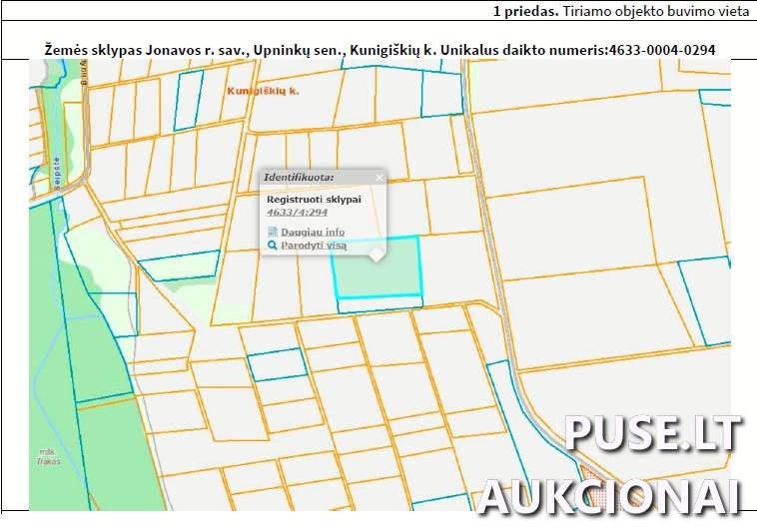The height and width of the screenshot is (532, 757).
Task: Click the Parodyti visą link
Action: (314, 246)
